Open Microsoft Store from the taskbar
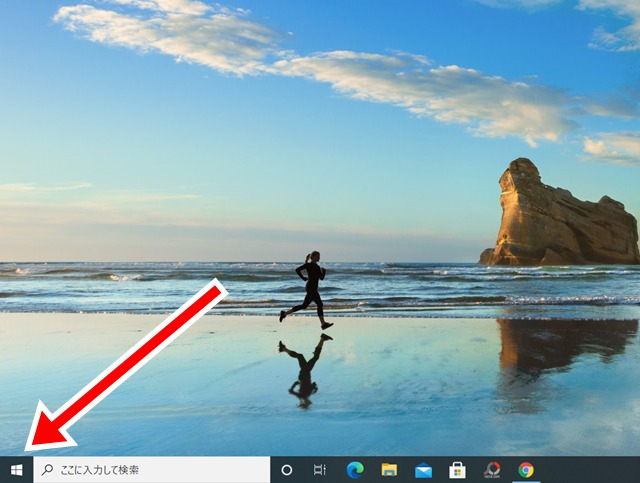The height and width of the screenshot is (483, 640). [x=457, y=470]
